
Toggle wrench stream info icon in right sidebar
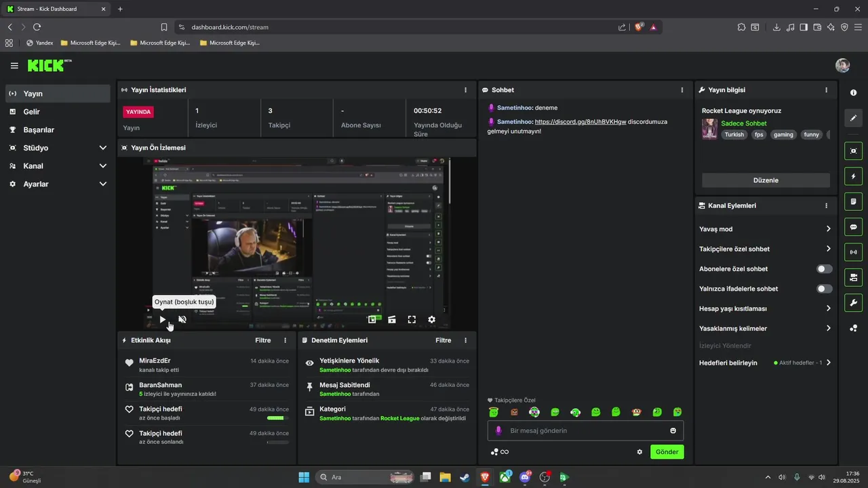point(854,302)
